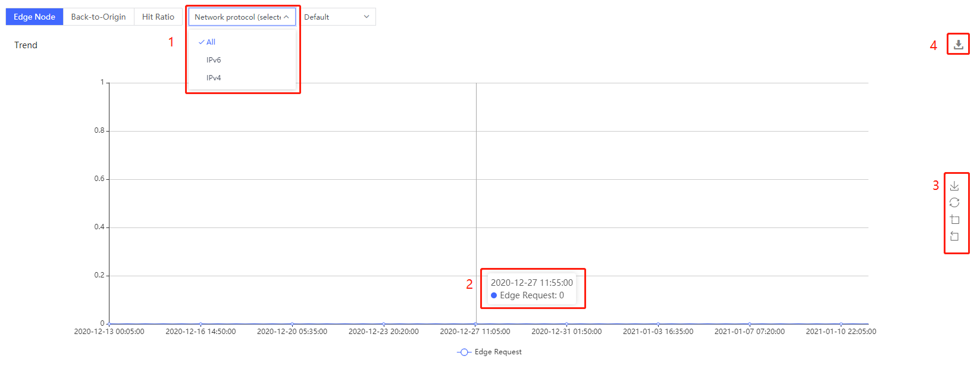This screenshot has height=365, width=980.
Task: Click the data point at 2020-12-16 14:50:00
Action: (x=201, y=324)
